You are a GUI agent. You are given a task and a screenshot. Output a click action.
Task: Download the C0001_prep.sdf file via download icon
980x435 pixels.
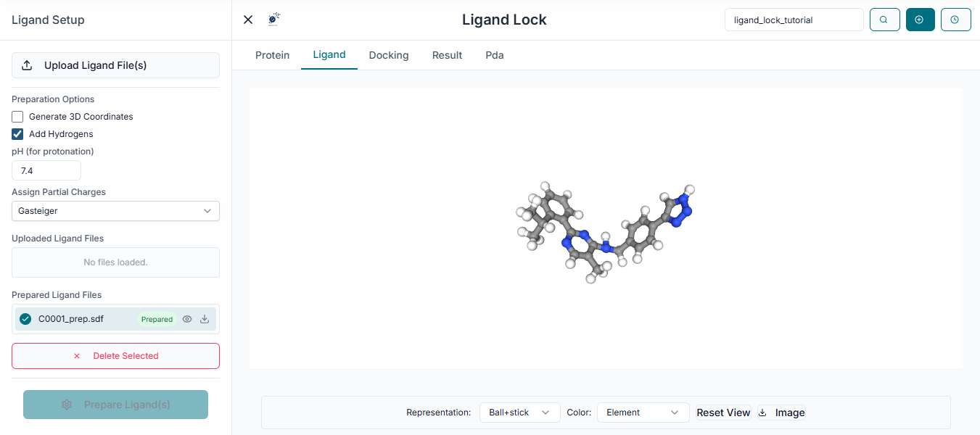205,319
